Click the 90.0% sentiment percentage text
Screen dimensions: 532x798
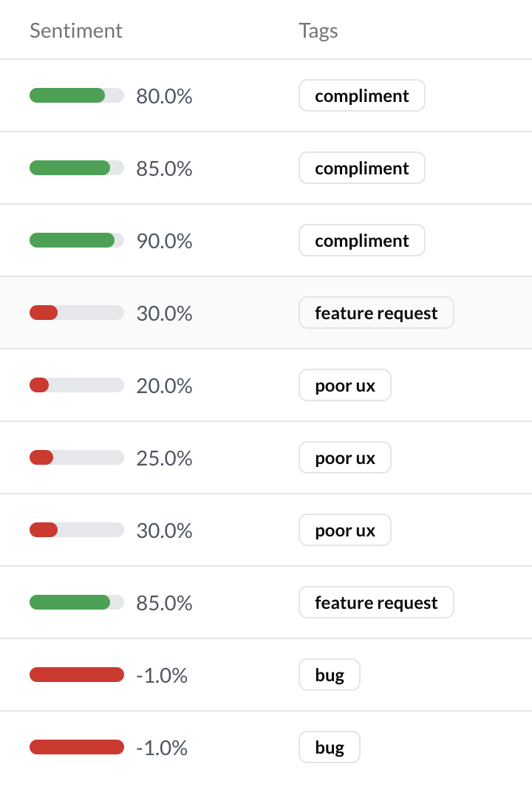164,241
